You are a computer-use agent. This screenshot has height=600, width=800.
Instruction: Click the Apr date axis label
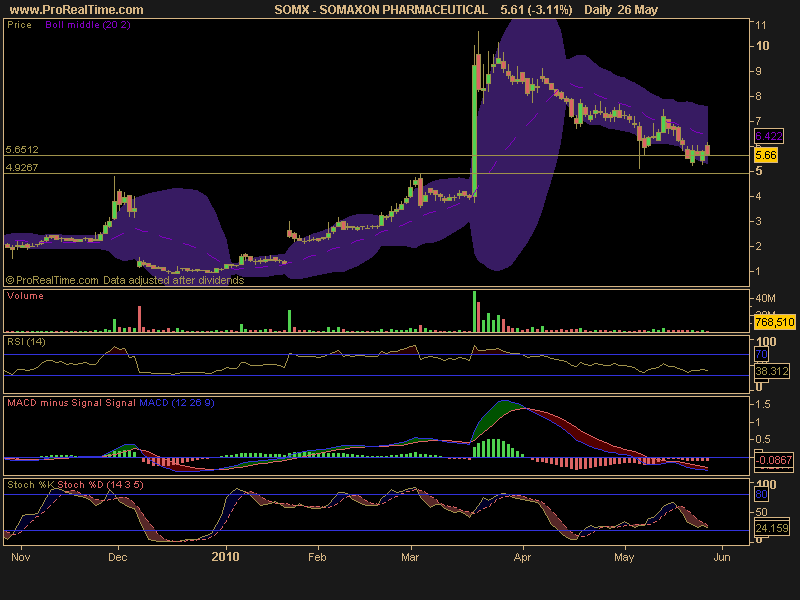click(522, 557)
